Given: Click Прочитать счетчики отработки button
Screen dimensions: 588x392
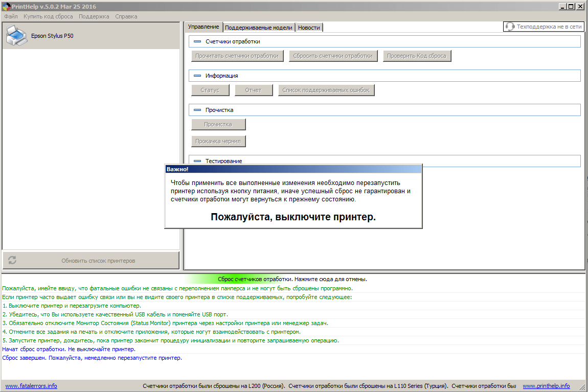Looking at the screenshot, I should click(237, 56).
